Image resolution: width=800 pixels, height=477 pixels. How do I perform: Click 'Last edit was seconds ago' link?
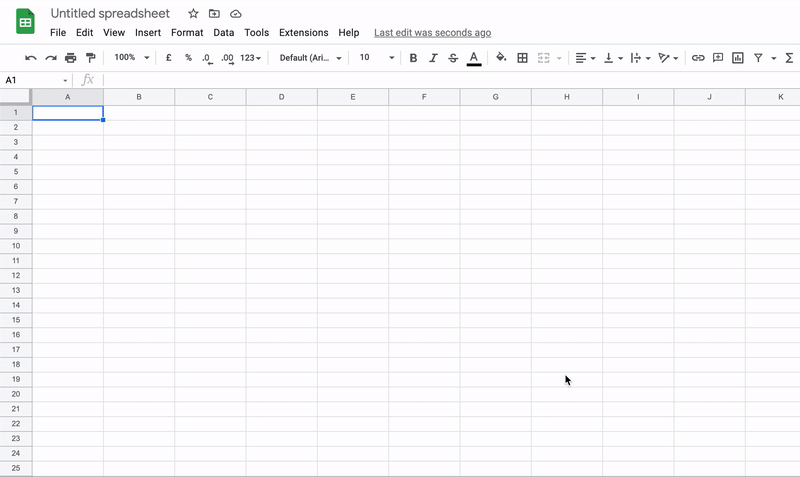[432, 33]
